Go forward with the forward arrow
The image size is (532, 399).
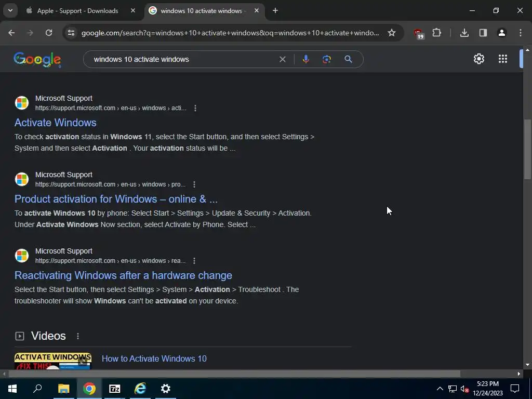click(30, 33)
